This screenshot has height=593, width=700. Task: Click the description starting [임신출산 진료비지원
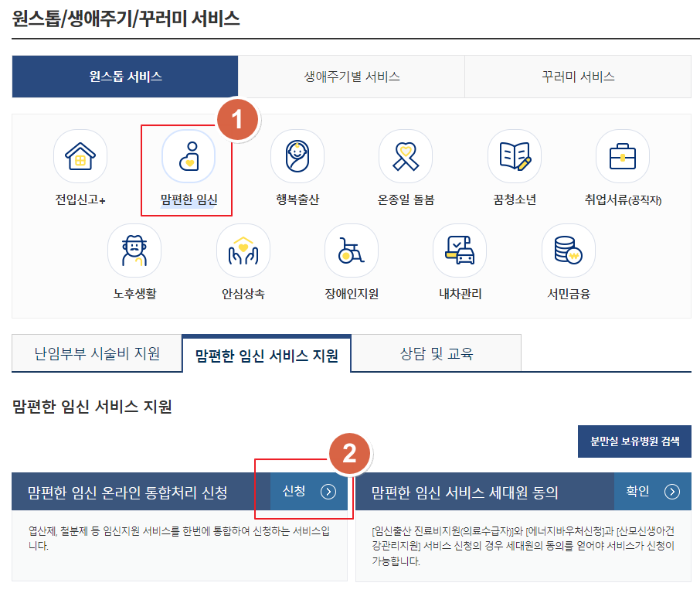coord(523,546)
